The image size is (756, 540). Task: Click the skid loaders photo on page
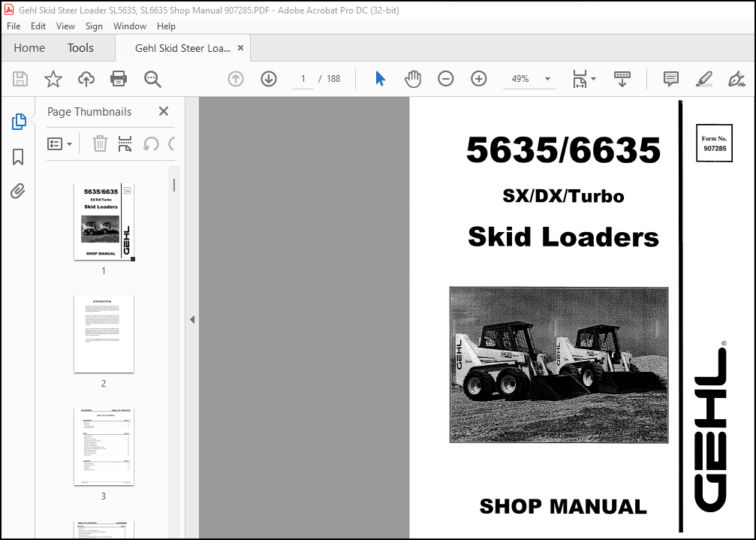(559, 364)
